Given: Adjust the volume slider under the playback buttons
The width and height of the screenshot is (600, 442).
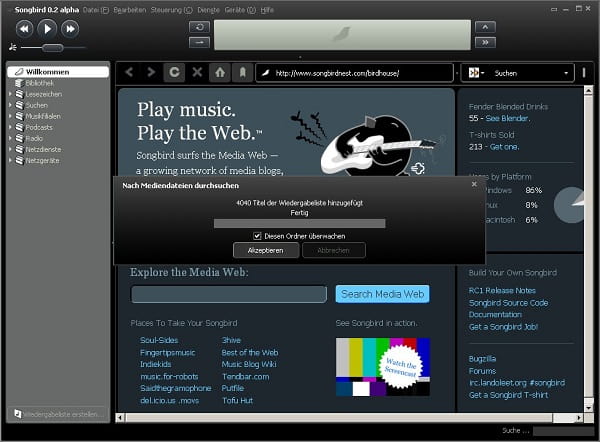Looking at the screenshot, I should click(52, 47).
